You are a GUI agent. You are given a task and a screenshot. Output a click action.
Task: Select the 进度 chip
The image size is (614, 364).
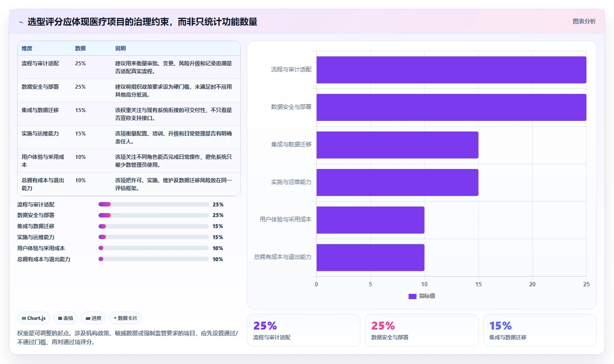click(93, 318)
